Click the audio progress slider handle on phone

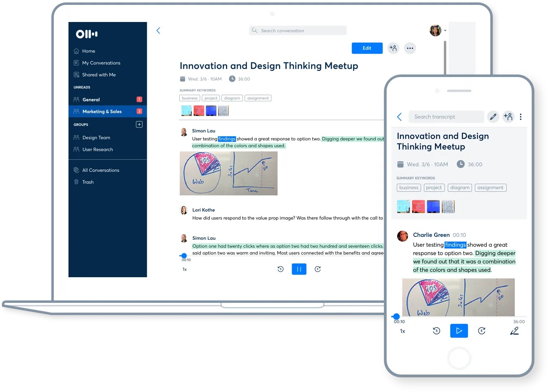pos(396,316)
